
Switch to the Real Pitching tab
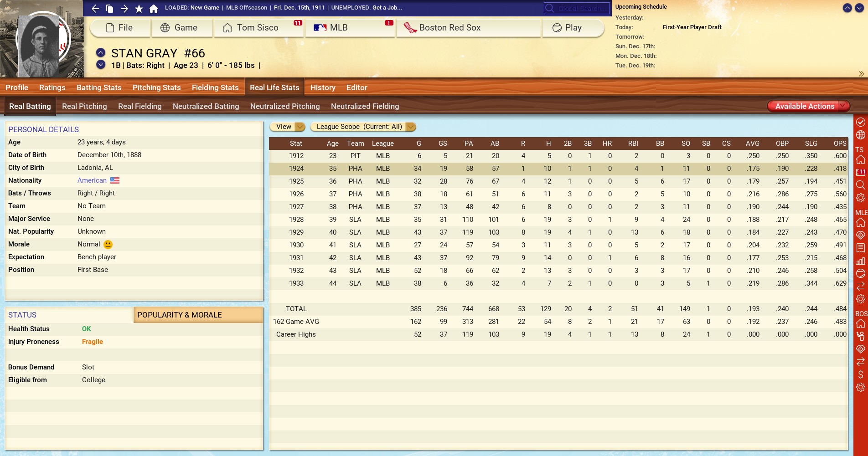pos(84,106)
